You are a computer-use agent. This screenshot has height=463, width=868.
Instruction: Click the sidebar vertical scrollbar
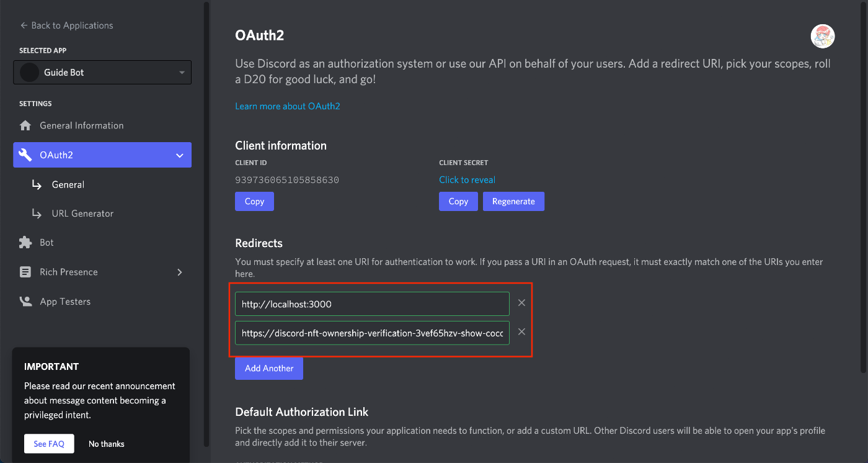tap(206, 223)
